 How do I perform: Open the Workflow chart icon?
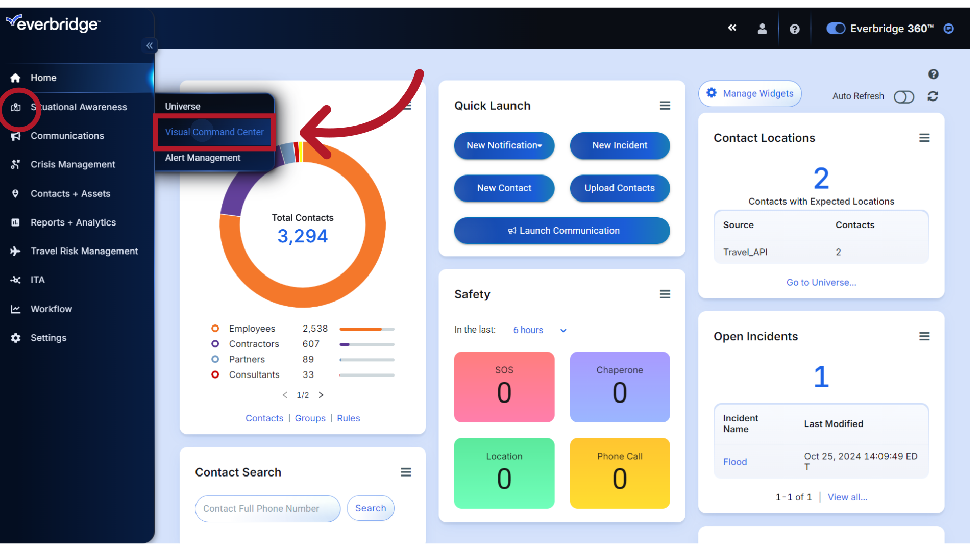click(15, 309)
